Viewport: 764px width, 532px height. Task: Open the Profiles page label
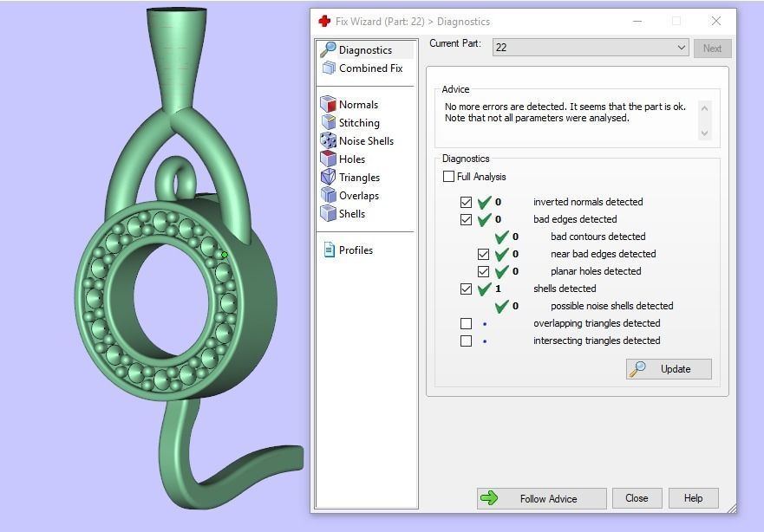click(x=356, y=250)
